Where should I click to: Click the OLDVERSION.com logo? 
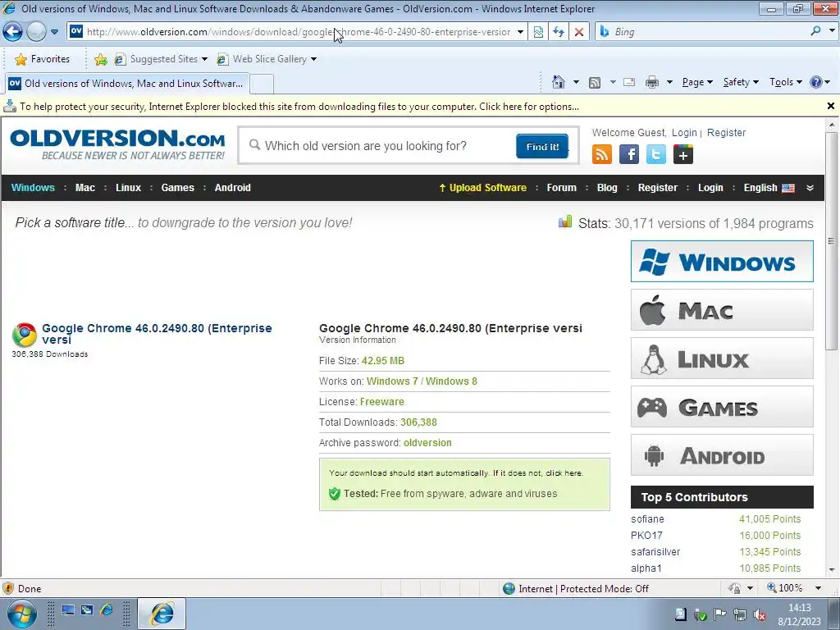[x=117, y=144]
